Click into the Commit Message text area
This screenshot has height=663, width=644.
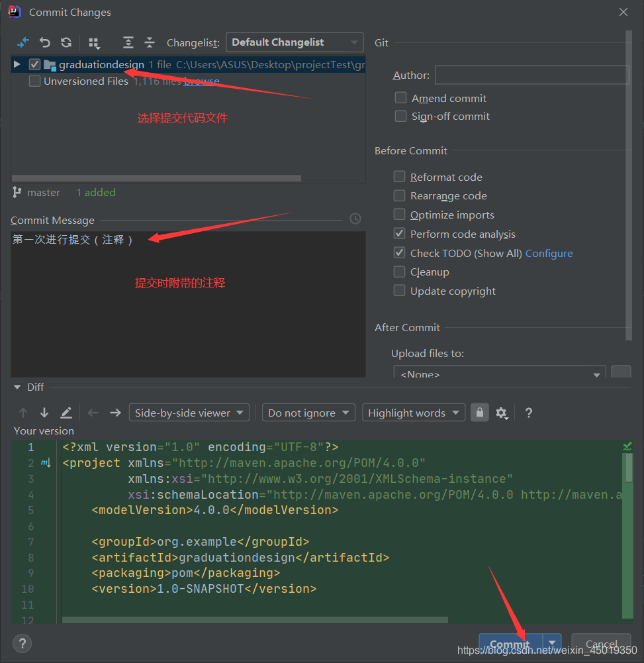188,304
